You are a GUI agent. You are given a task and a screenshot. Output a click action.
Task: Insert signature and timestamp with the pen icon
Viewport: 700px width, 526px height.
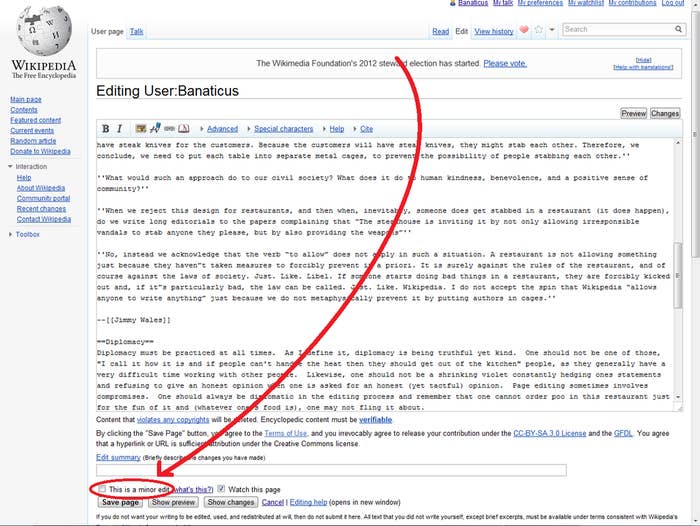pos(155,129)
